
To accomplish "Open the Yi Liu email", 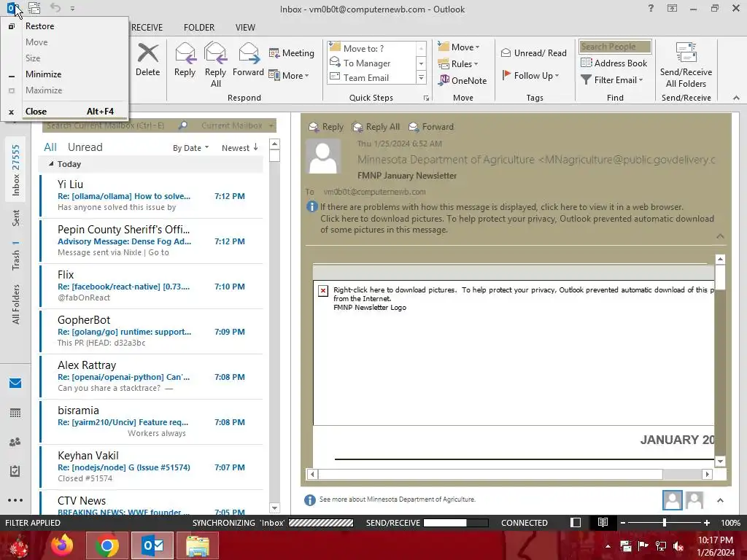I will click(x=152, y=195).
